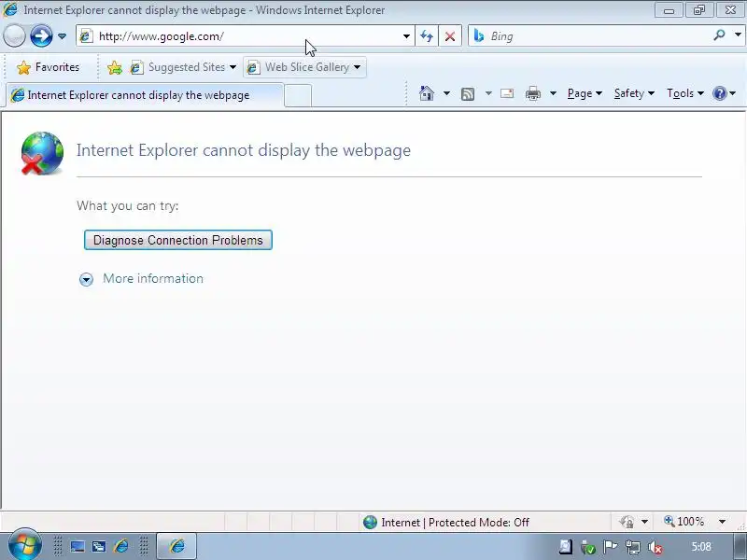Click the Help question mark icon
Viewport: 747px width, 560px height.
(719, 93)
